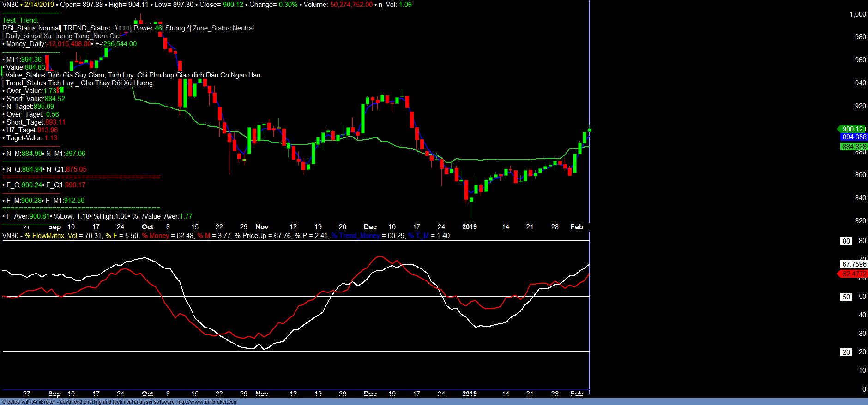Click the 1,000 price axis label
Image resolution: width=868 pixels, height=405 pixels.
click(x=857, y=14)
